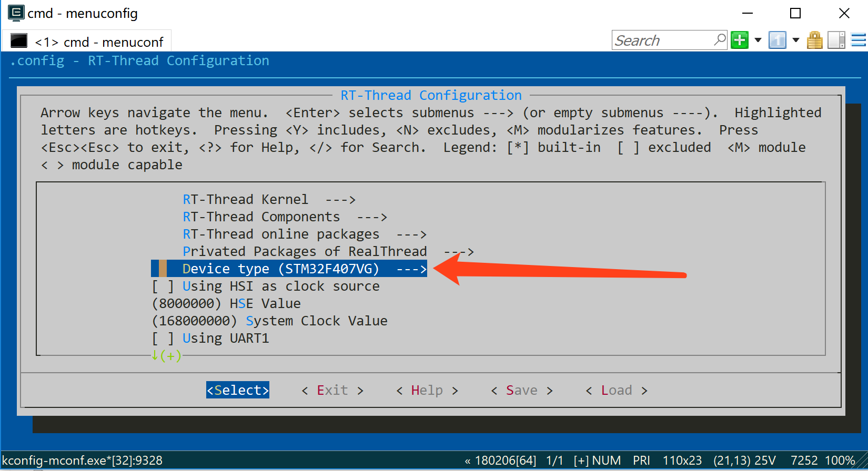Image resolution: width=868 pixels, height=471 pixels.
Task: Click the magnifier icon in search box
Action: click(x=720, y=40)
